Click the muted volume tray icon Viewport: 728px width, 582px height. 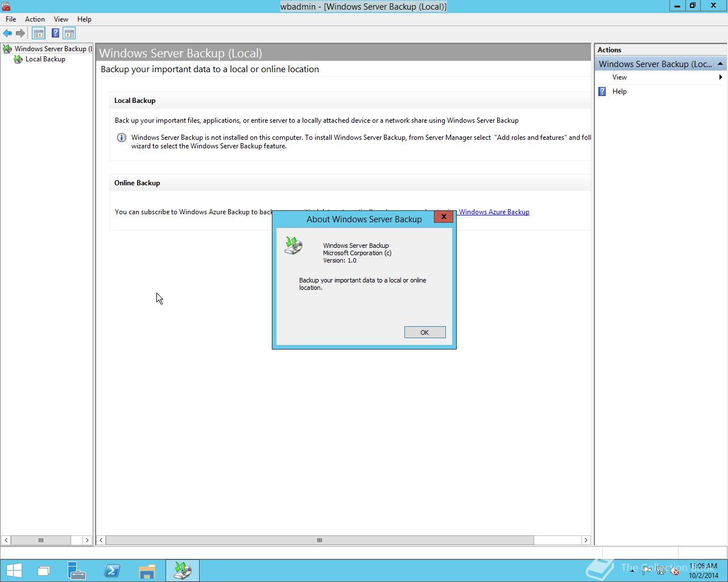(675, 571)
